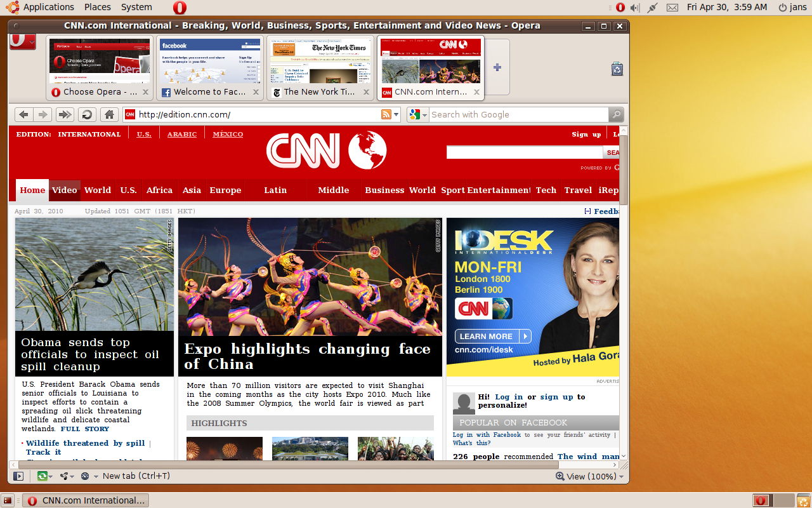Click the RSS feed icon in address bar
Image resolution: width=812 pixels, height=508 pixels.
click(x=386, y=114)
